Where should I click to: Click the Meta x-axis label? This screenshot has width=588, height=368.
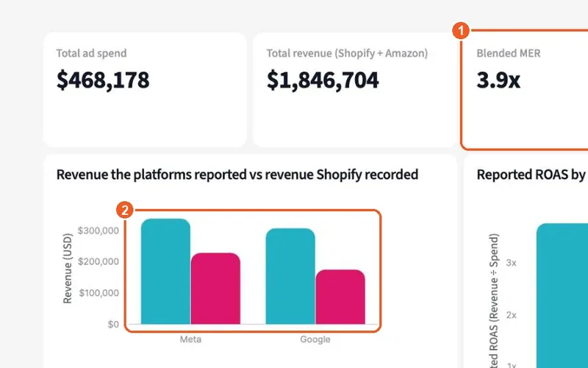(190, 339)
